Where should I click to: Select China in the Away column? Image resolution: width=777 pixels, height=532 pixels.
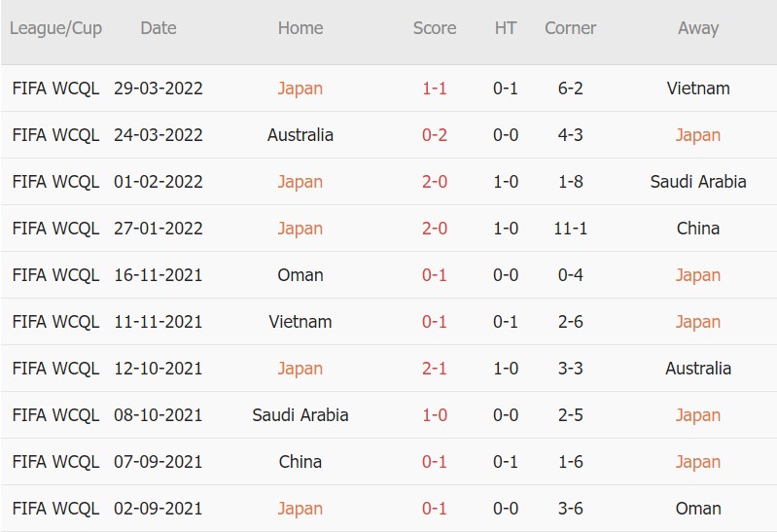click(698, 229)
